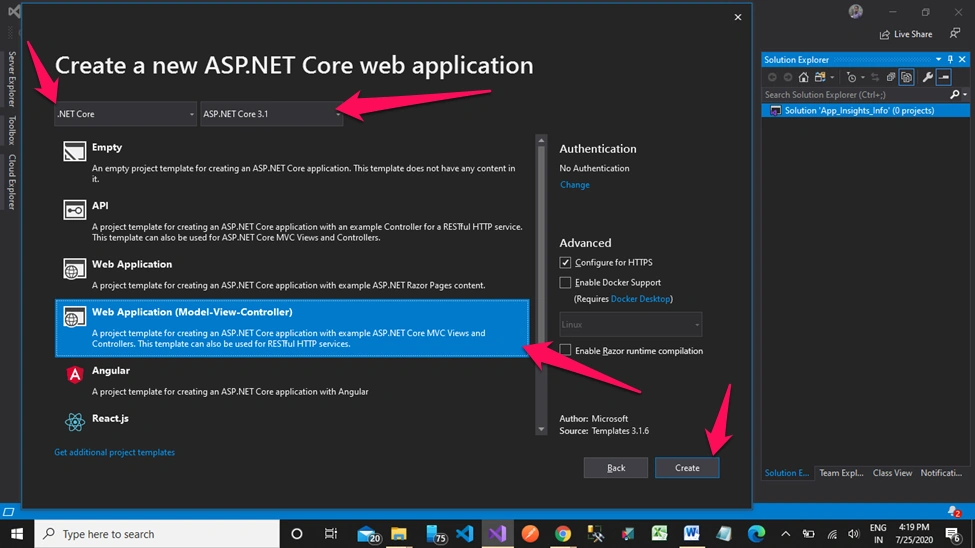Close the new project dialog
The image size is (975, 548).
[x=737, y=17]
